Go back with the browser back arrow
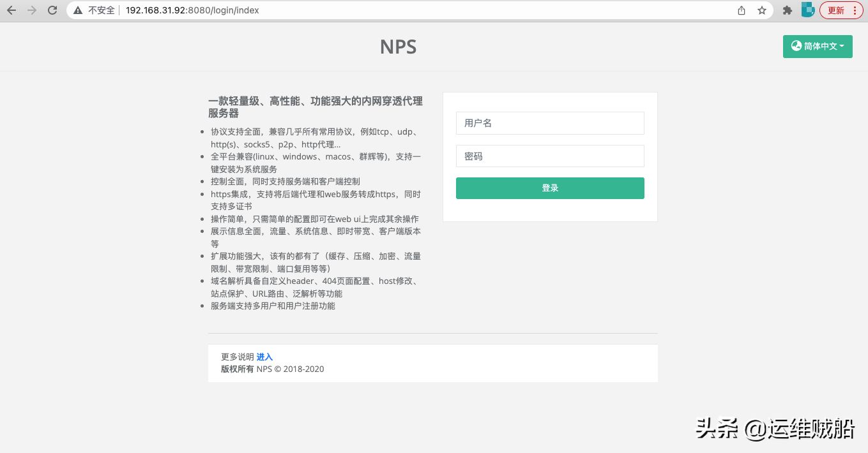This screenshot has width=868, height=453. [x=11, y=10]
